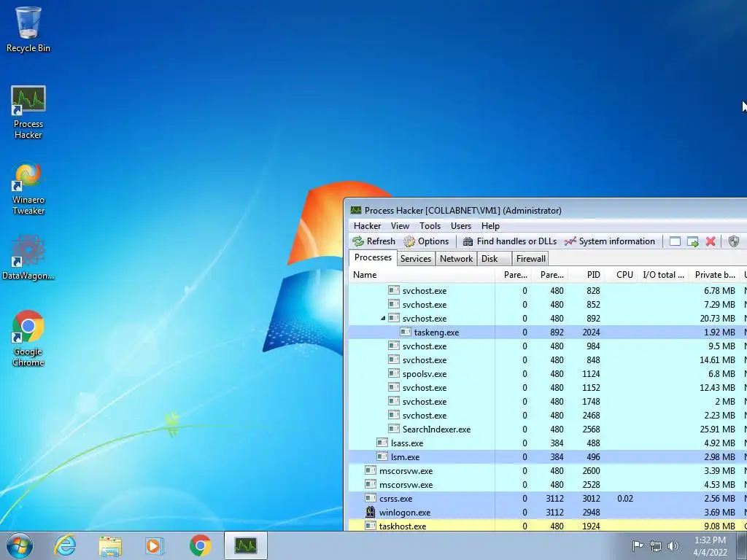Select svchost.exe with PID 1748
Image resolution: width=747 pixels, height=560 pixels.
point(548,402)
